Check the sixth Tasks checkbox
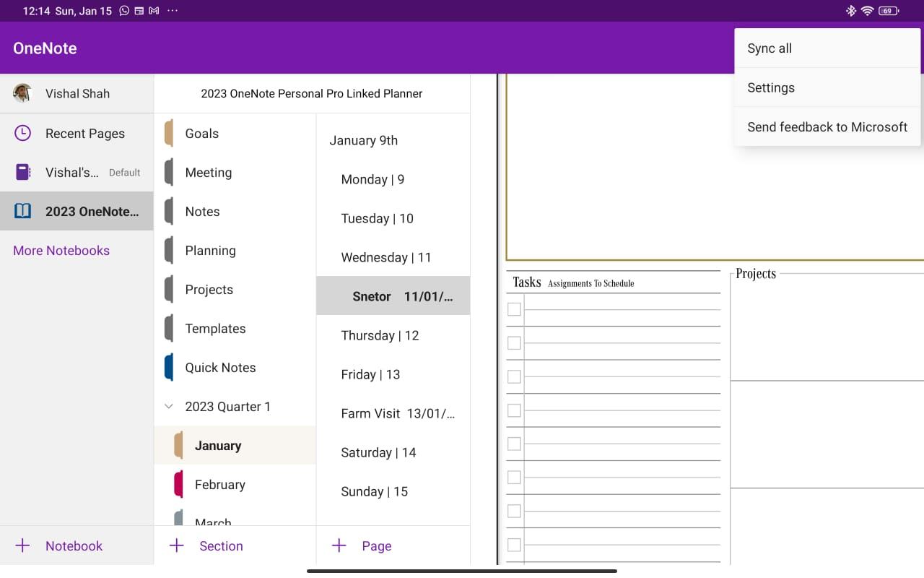Image resolution: width=924 pixels, height=578 pixels. (x=514, y=478)
